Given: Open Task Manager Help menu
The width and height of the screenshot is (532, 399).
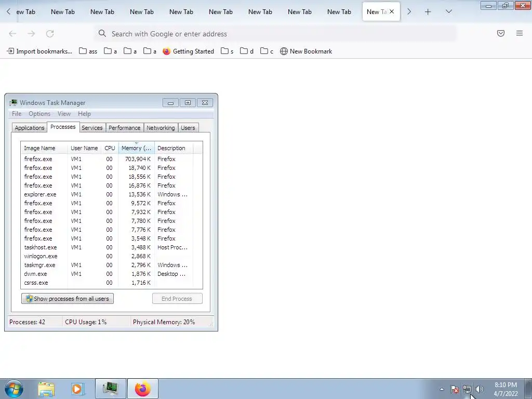Looking at the screenshot, I should 84,114.
